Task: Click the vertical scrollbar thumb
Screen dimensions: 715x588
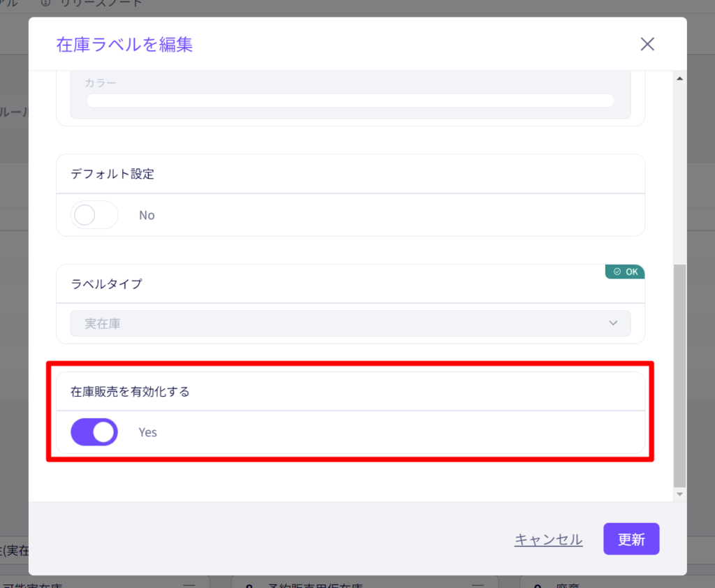Action: pyautogui.click(x=679, y=376)
